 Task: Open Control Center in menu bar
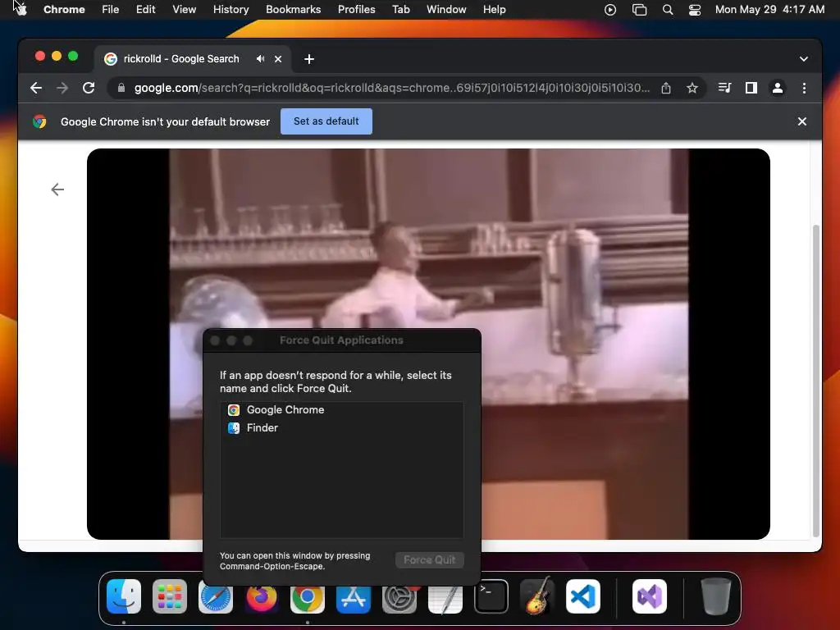695,10
